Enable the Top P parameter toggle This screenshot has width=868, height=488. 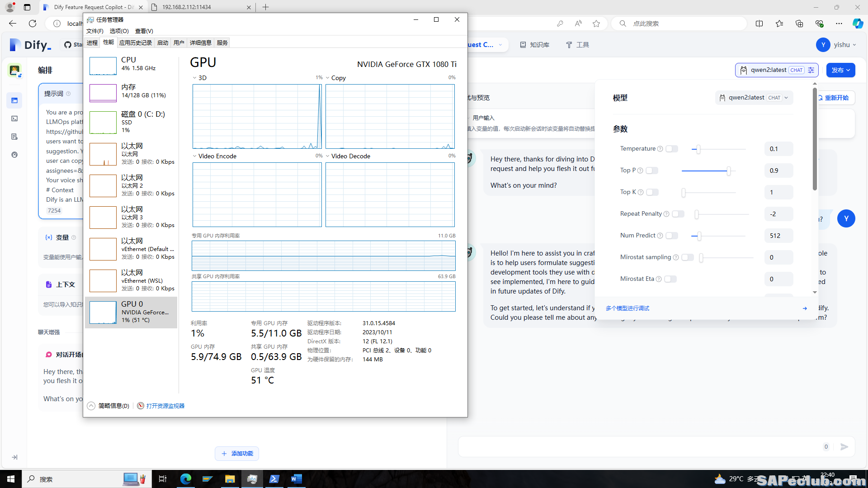pyautogui.click(x=652, y=171)
